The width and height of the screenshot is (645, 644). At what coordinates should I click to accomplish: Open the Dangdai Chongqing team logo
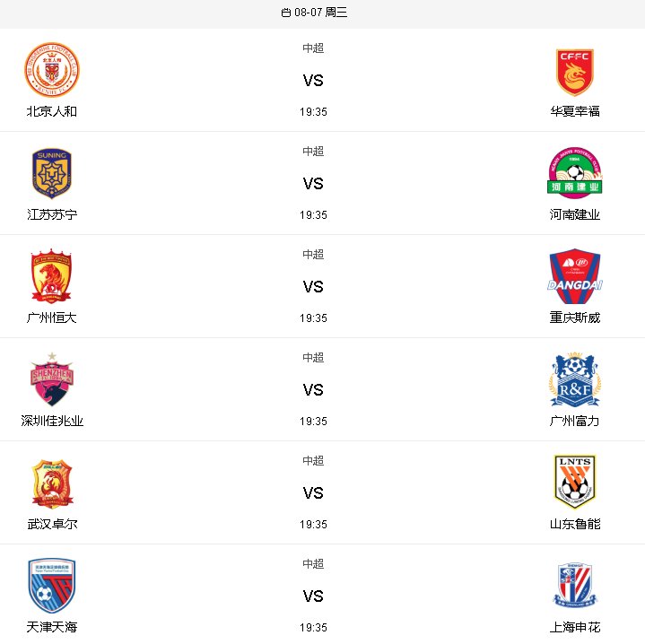575,276
